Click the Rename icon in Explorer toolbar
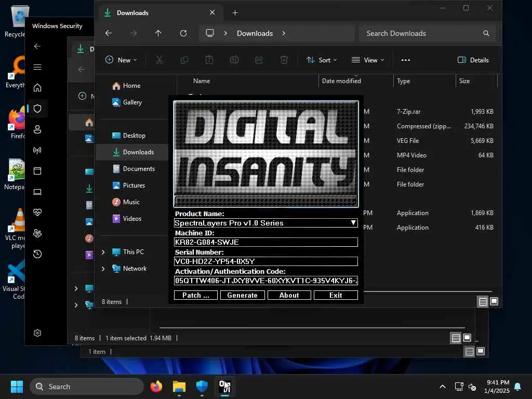Screen dimensions: 532x399 coord(234,60)
